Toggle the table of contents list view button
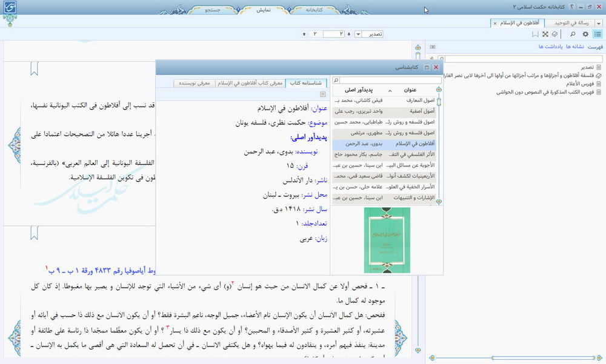 598,34
